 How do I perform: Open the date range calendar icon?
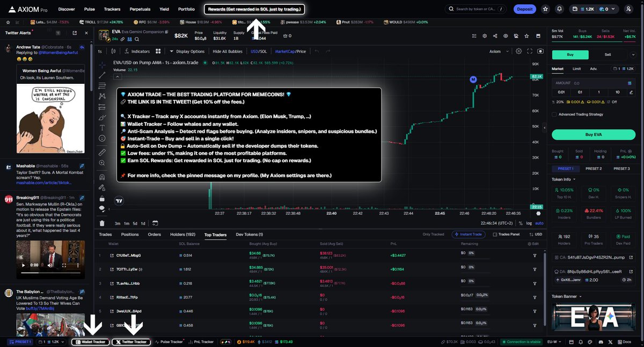(x=155, y=223)
